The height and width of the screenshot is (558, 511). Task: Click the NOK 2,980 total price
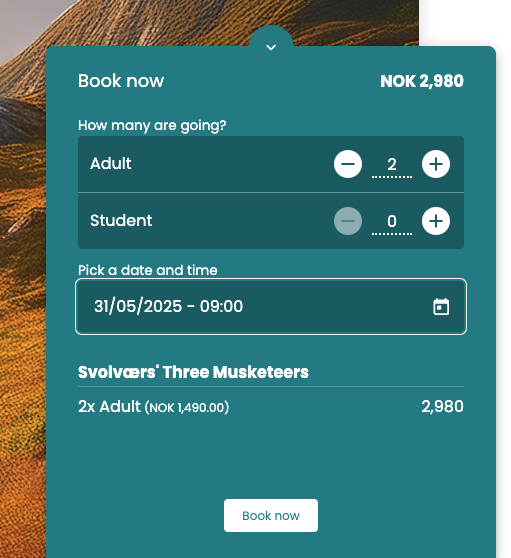point(422,81)
